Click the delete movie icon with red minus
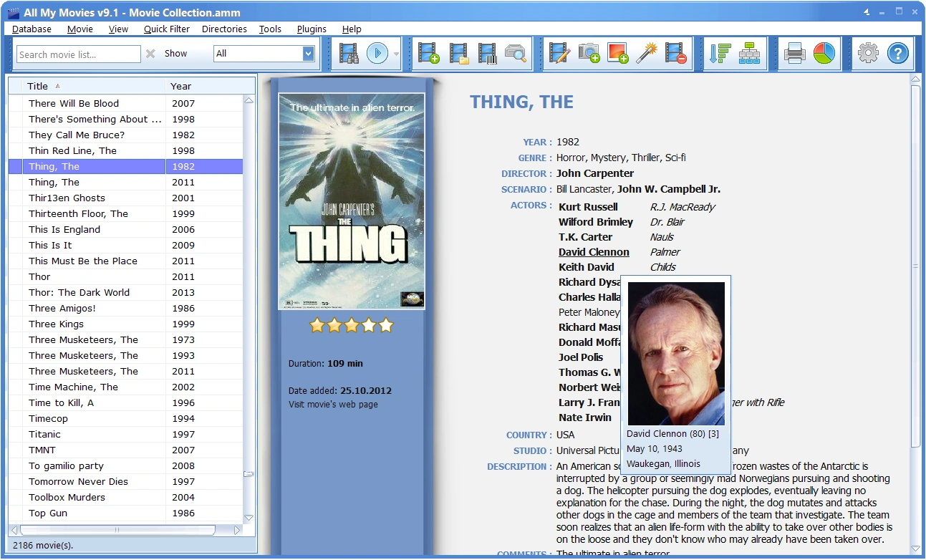 [x=675, y=54]
